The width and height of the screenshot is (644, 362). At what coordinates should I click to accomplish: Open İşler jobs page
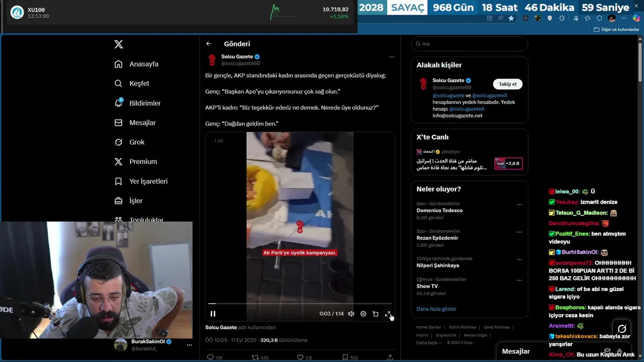pyautogui.click(x=128, y=201)
